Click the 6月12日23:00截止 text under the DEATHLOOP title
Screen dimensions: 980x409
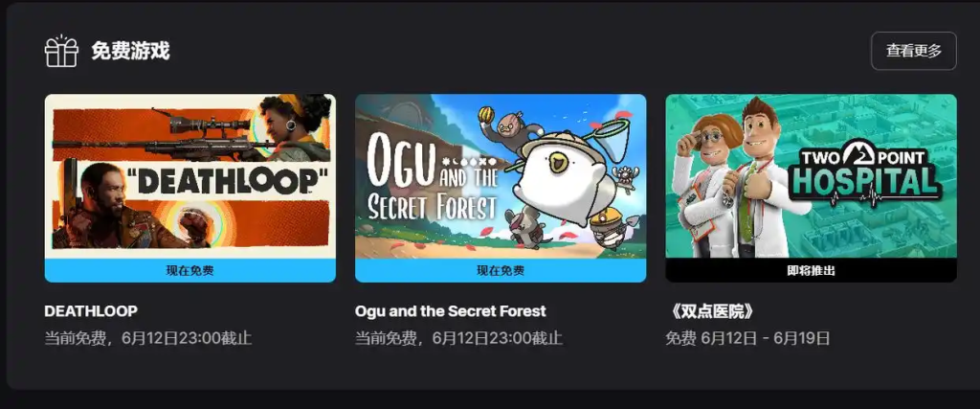pos(187,338)
